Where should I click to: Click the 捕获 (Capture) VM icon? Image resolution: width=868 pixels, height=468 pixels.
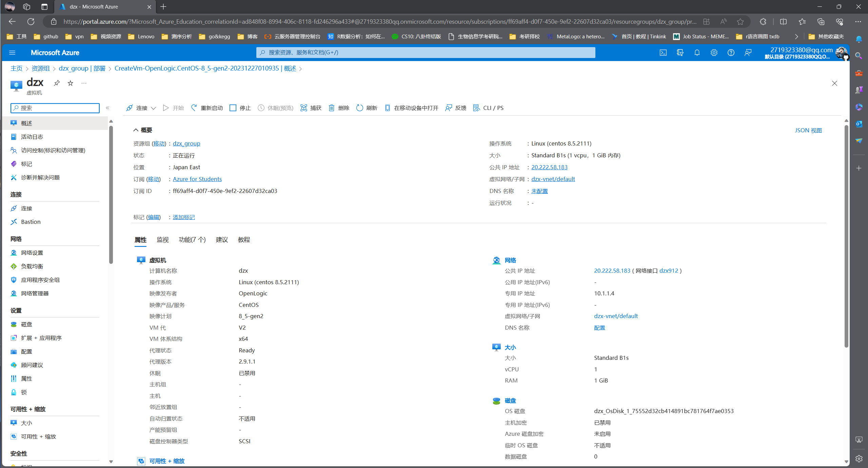pos(303,108)
